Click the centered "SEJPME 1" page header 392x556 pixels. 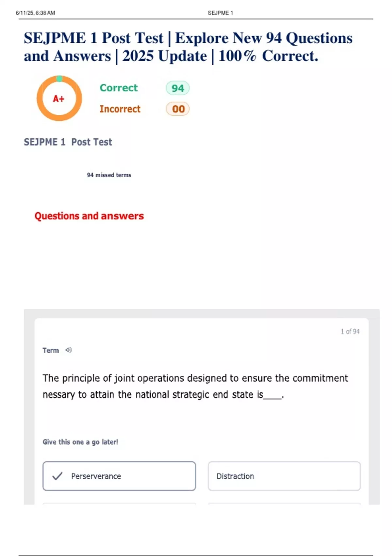pos(220,13)
